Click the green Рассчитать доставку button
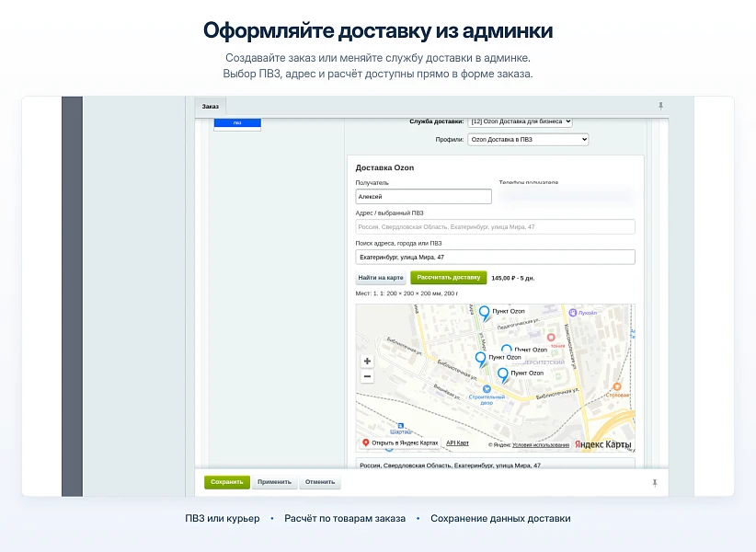Screen dimensions: 756x552 [449, 277]
